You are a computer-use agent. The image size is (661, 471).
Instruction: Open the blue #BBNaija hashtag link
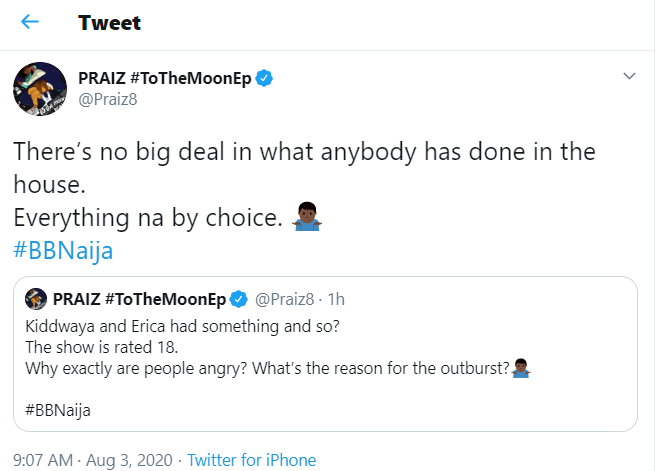click(63, 250)
